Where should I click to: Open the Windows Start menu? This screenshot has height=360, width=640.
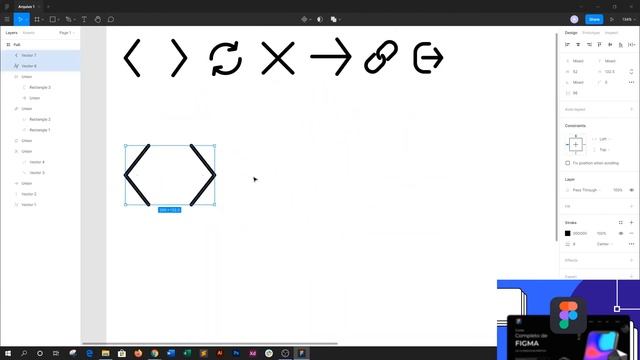coord(8,353)
